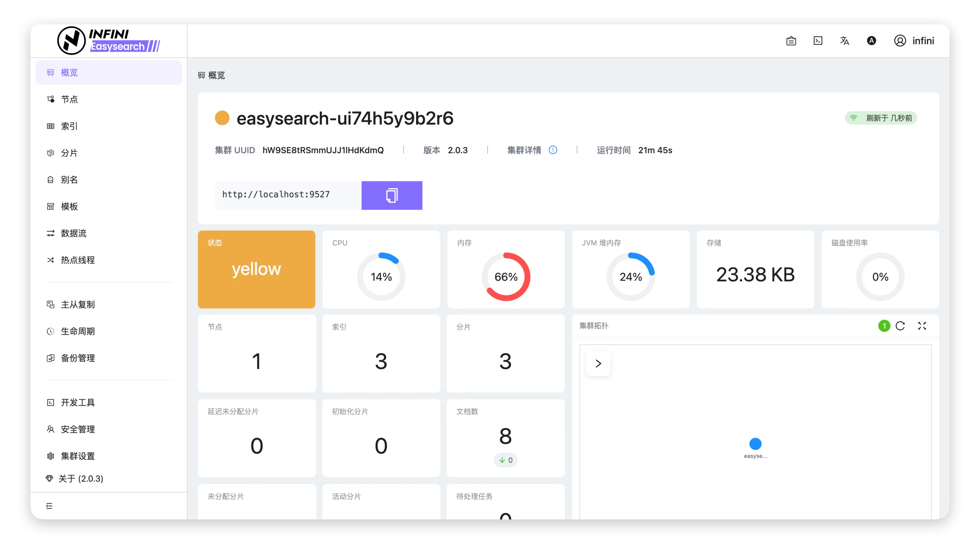Open the 节点 nodes menu item
Screen dimensions: 980x556
(x=69, y=99)
